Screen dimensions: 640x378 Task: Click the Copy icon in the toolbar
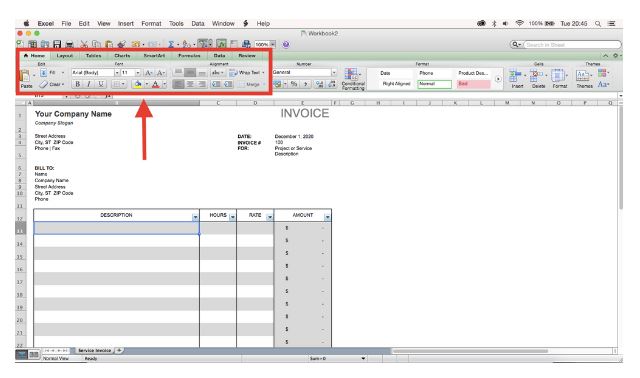click(x=96, y=44)
